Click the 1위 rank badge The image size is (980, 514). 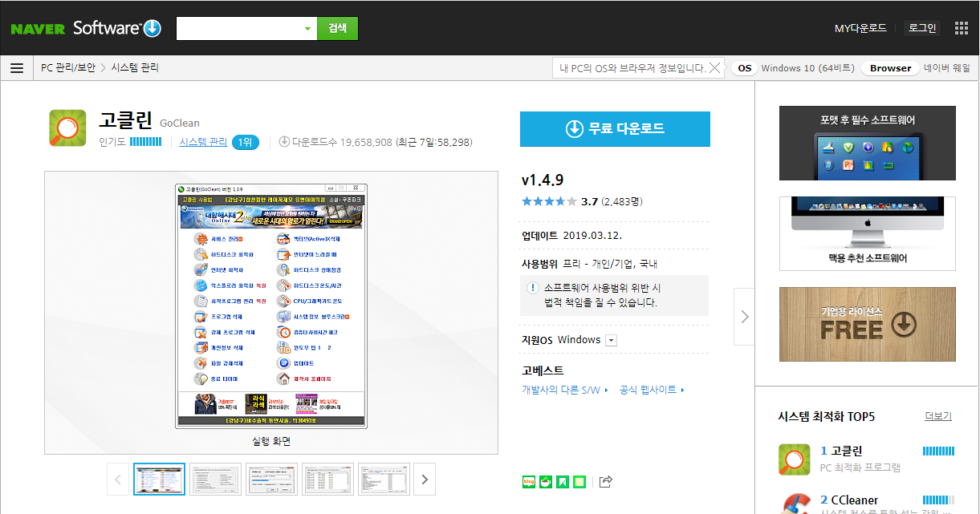point(246,142)
